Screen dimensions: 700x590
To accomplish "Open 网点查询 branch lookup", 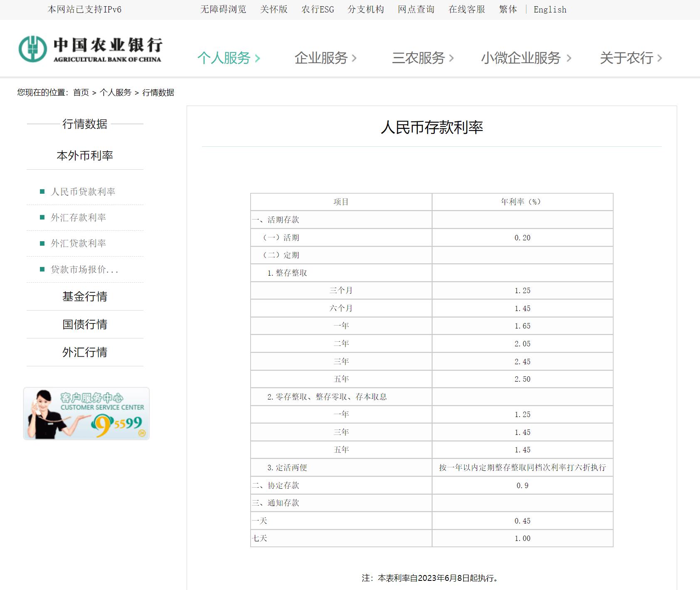I will pyautogui.click(x=416, y=9).
